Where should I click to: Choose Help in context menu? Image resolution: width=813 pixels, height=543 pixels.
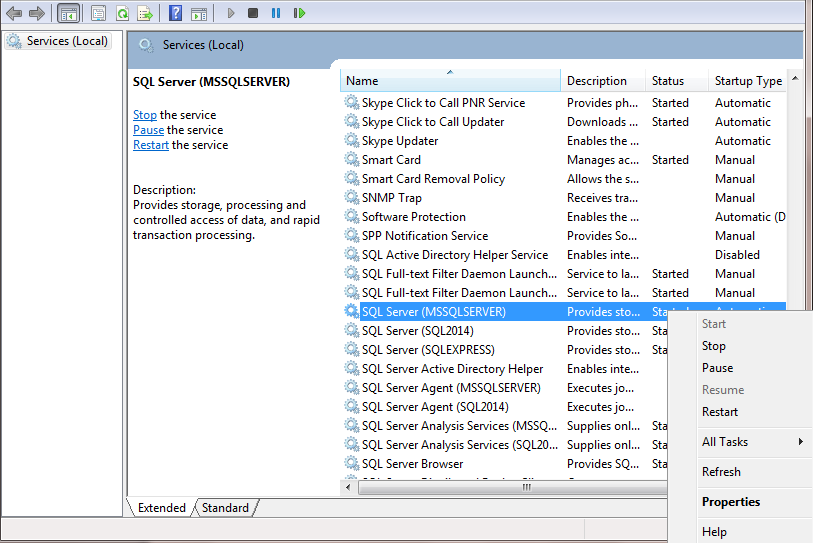point(714,532)
